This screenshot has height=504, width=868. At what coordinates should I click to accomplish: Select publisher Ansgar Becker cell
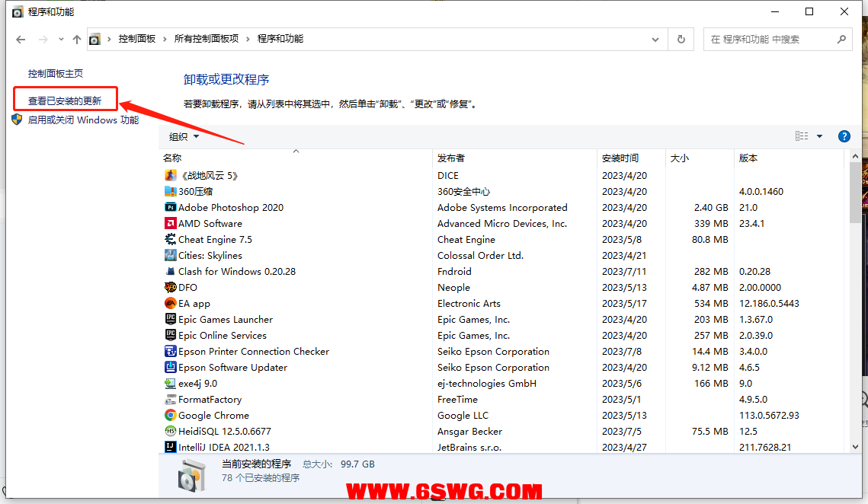pyautogui.click(x=469, y=432)
